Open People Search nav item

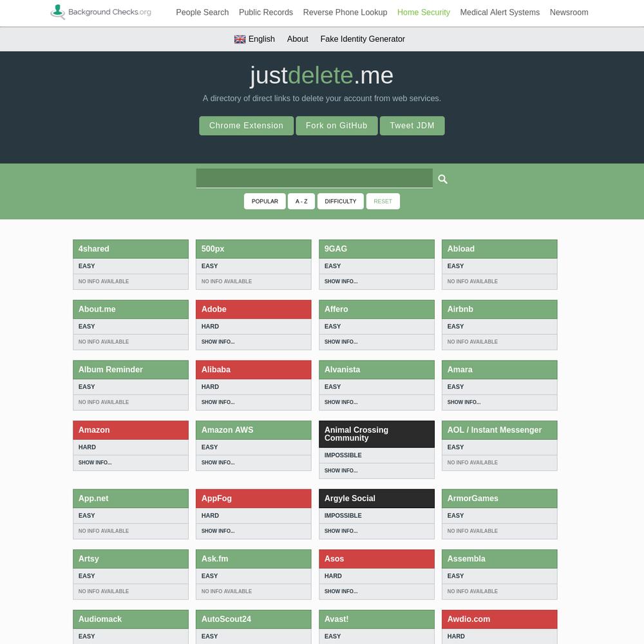[202, 12]
